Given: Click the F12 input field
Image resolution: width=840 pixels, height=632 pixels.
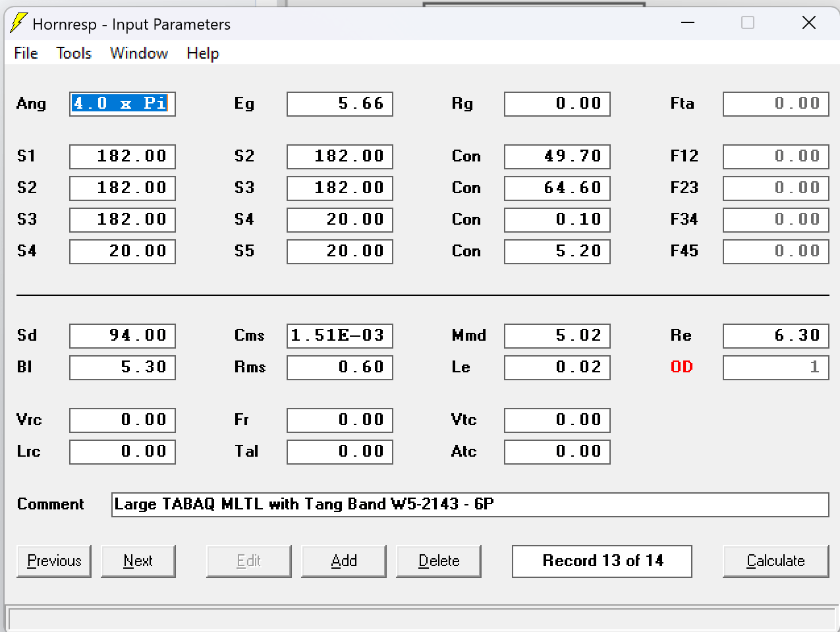Looking at the screenshot, I should [x=776, y=156].
